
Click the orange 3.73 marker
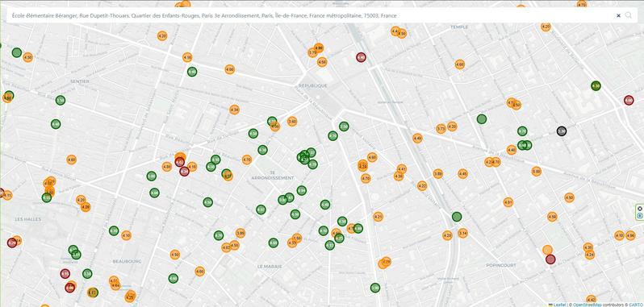pyautogui.click(x=441, y=129)
